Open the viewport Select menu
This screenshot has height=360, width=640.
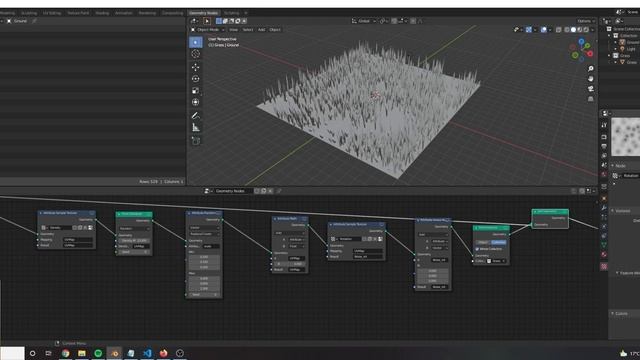248,30
